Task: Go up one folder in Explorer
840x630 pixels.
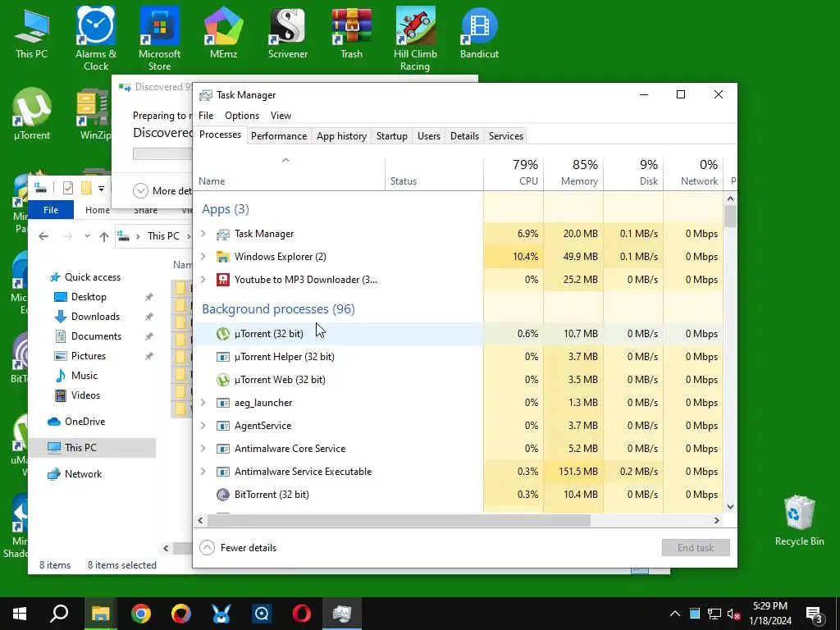Action: coord(104,236)
